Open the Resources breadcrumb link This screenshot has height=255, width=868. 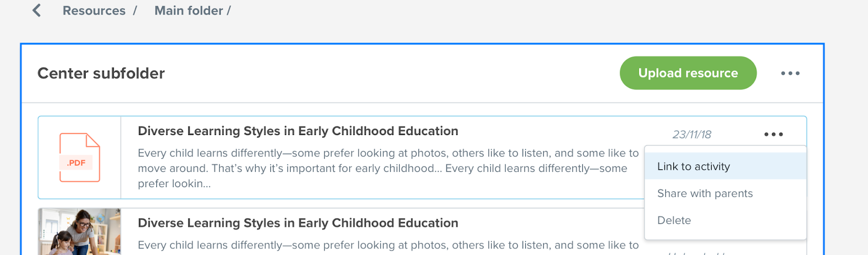94,11
